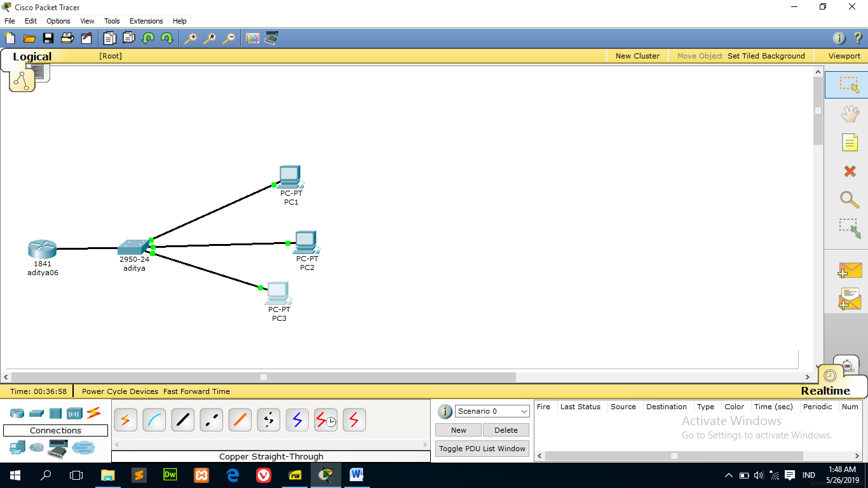Switch to the Realtime mode tab
This screenshot has height=488, width=868.
pos(825,391)
